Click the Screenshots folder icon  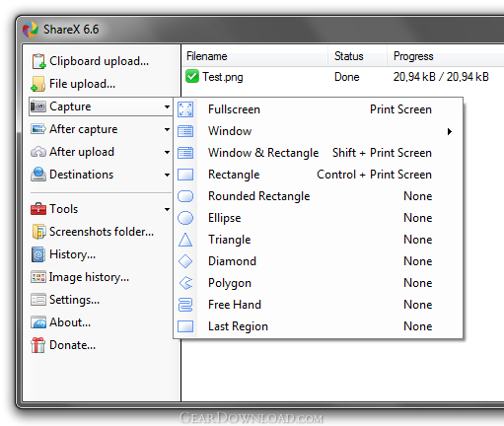point(38,232)
